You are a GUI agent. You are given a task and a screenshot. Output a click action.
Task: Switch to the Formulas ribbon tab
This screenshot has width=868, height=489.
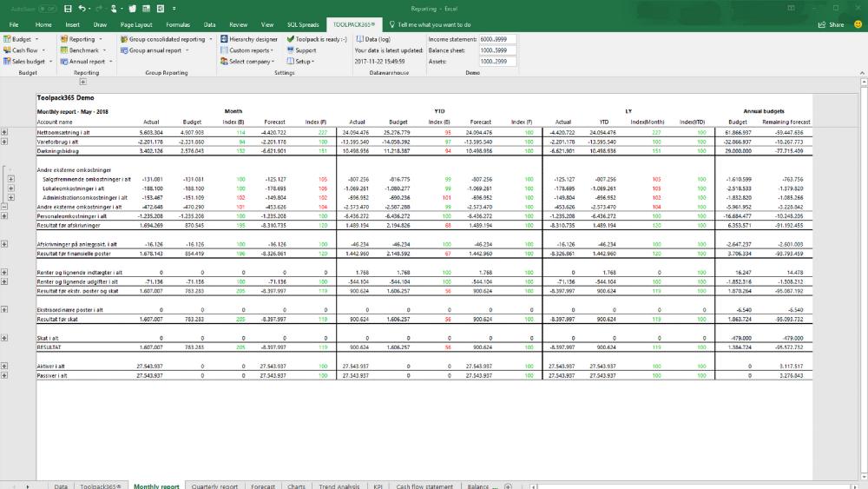point(178,25)
